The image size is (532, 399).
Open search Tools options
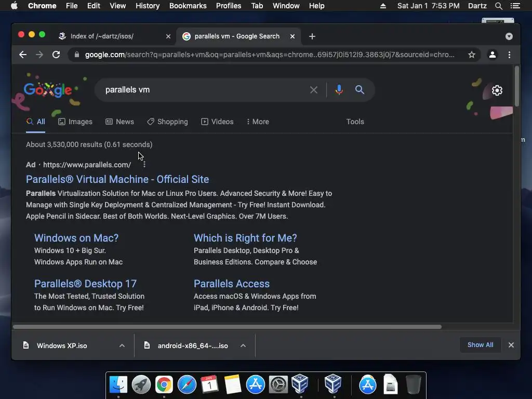[355, 122]
